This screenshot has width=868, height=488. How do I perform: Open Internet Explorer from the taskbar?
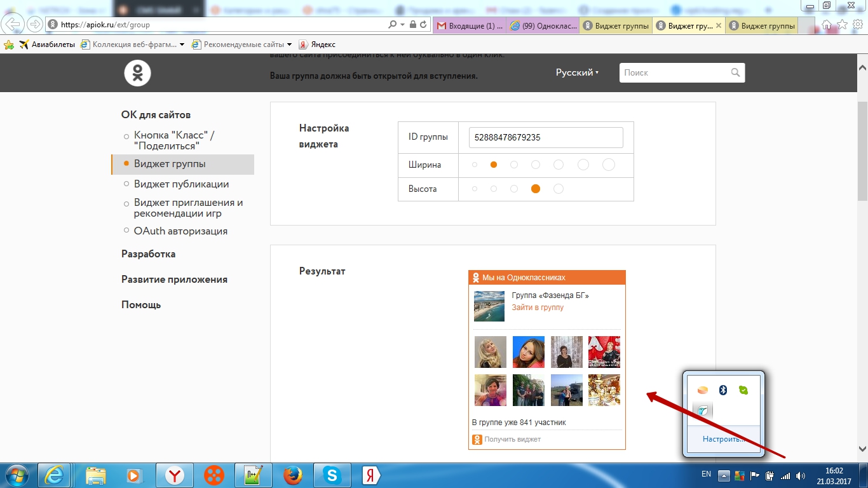54,475
